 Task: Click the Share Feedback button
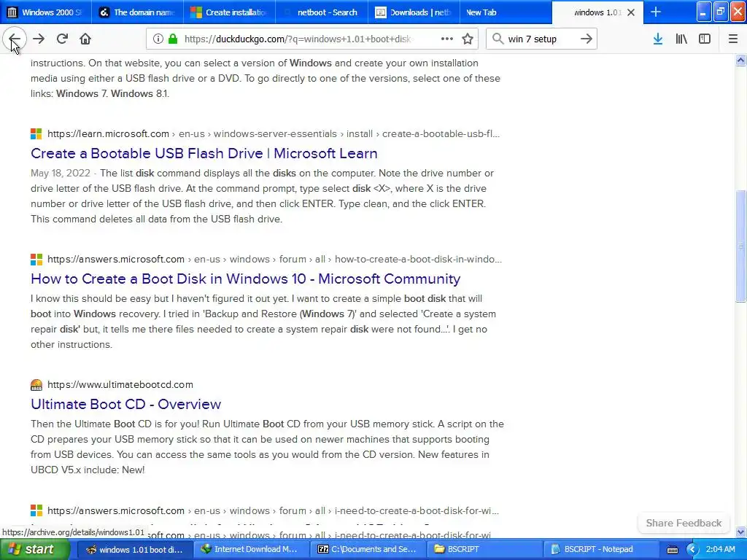(684, 523)
